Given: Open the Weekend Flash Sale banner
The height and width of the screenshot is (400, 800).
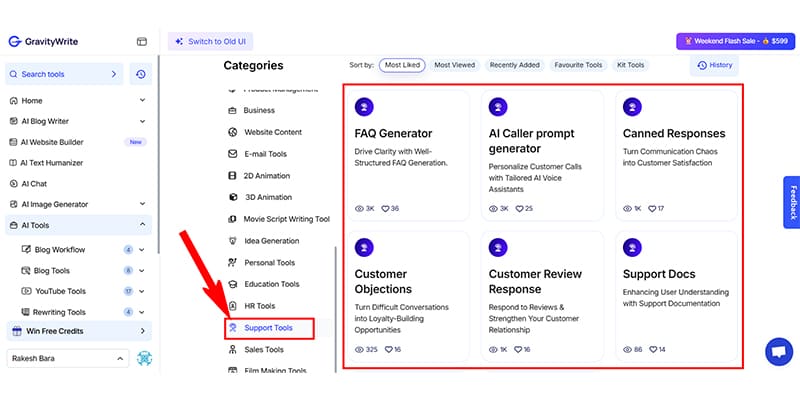Looking at the screenshot, I should 735,41.
